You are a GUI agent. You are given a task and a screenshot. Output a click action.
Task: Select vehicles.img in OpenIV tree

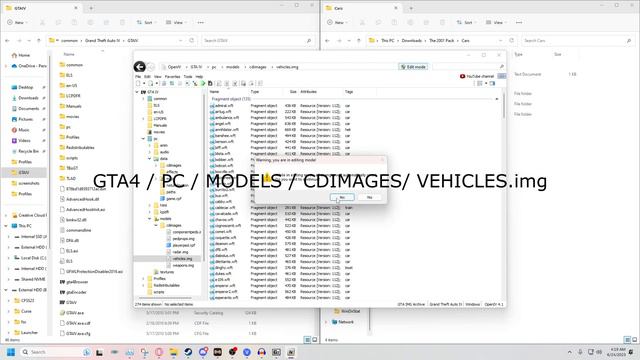182,259
